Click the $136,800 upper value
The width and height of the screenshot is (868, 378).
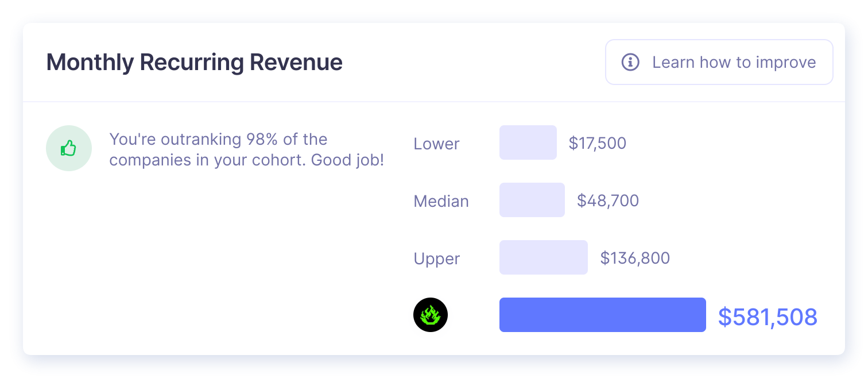click(635, 258)
